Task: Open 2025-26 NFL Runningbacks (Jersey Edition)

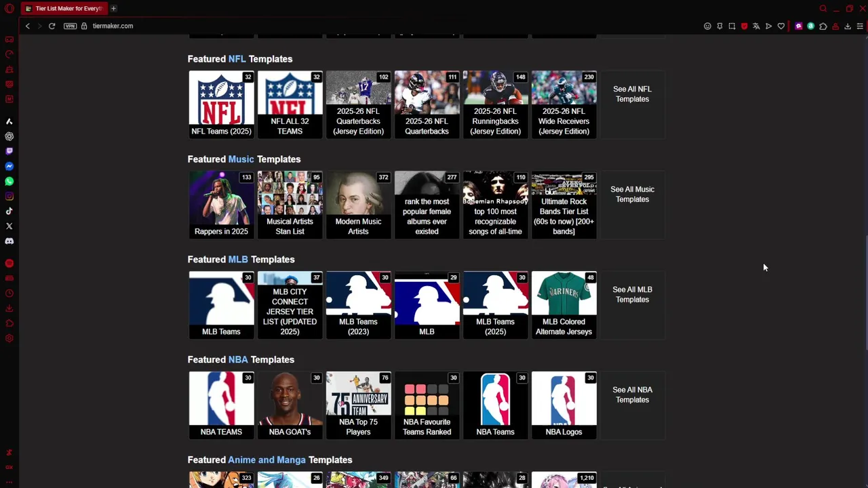Action: click(495, 104)
